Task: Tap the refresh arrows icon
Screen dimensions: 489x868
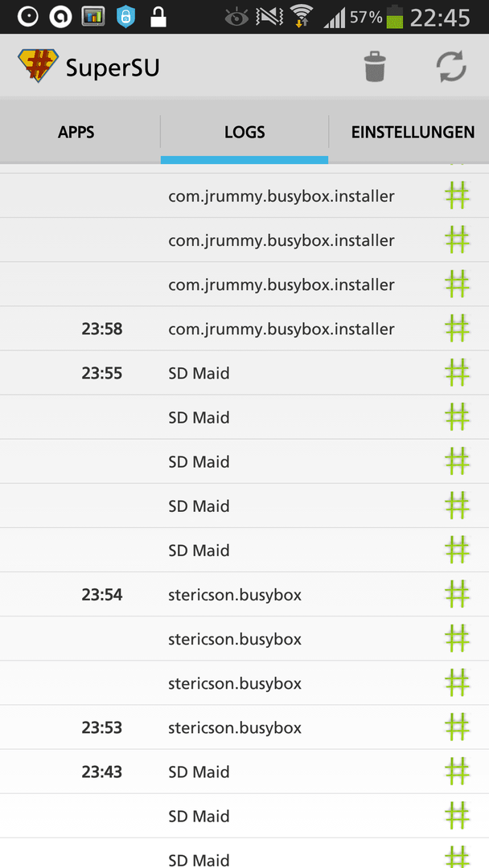Action: pos(451,67)
